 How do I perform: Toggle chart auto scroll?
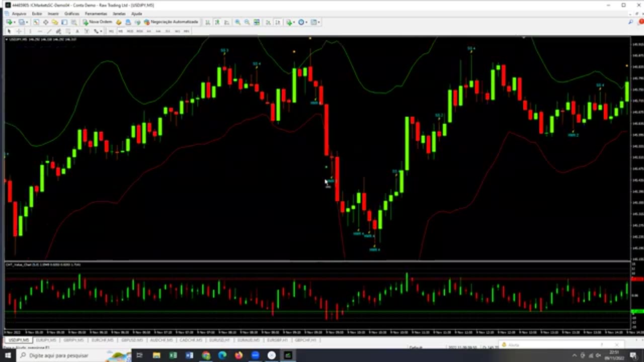pyautogui.click(x=268, y=22)
